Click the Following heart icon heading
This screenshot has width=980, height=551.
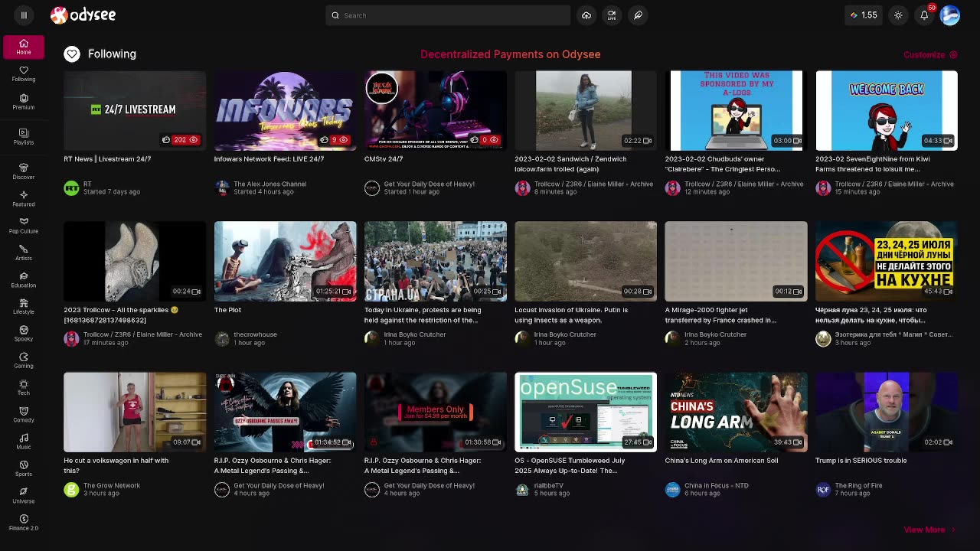click(x=72, y=54)
